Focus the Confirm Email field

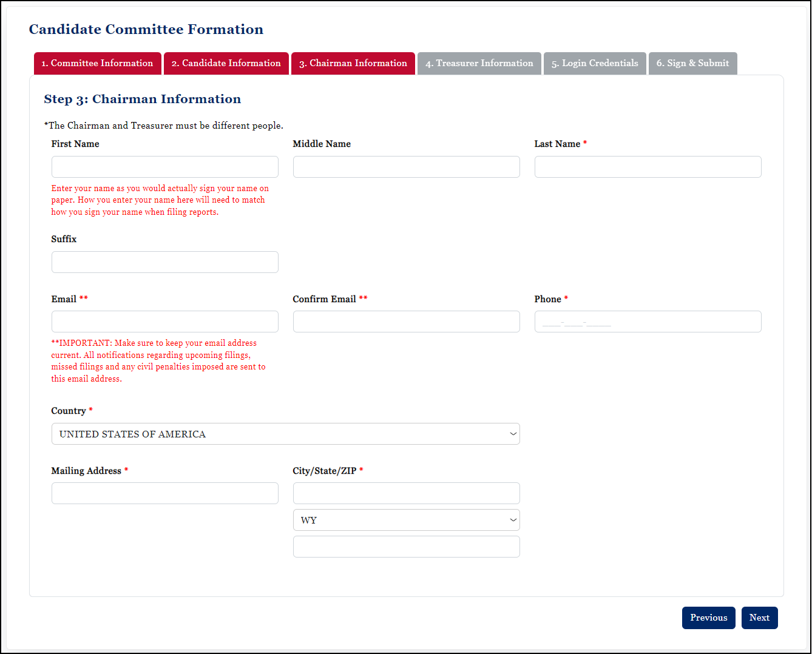pos(406,322)
